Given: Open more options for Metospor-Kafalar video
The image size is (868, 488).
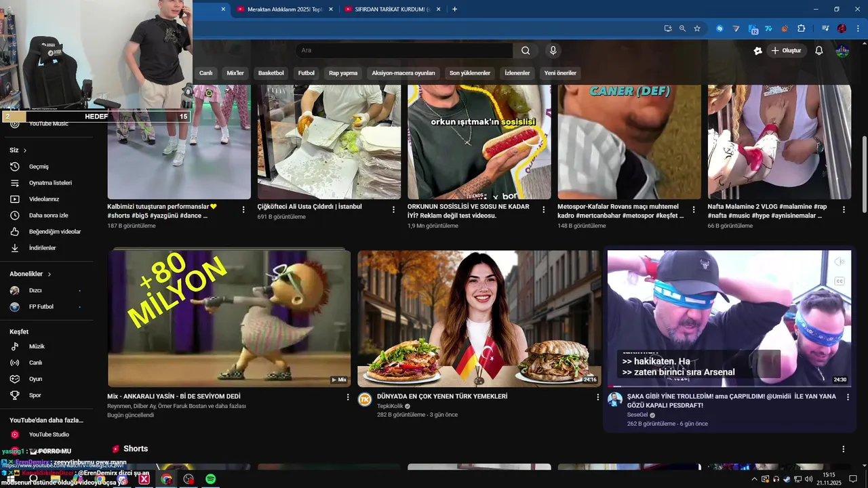Looking at the screenshot, I should (693, 210).
